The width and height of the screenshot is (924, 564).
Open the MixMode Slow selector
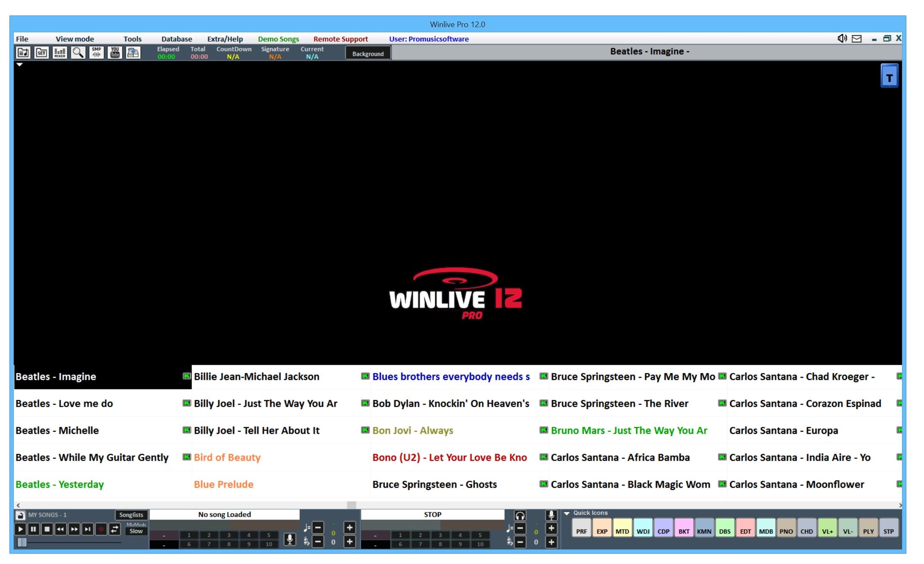(x=136, y=530)
